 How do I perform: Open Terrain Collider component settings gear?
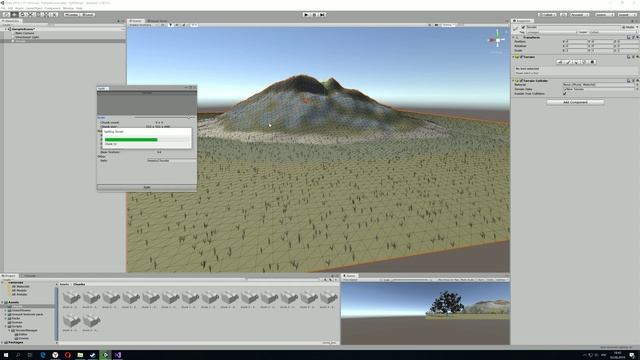point(637,81)
